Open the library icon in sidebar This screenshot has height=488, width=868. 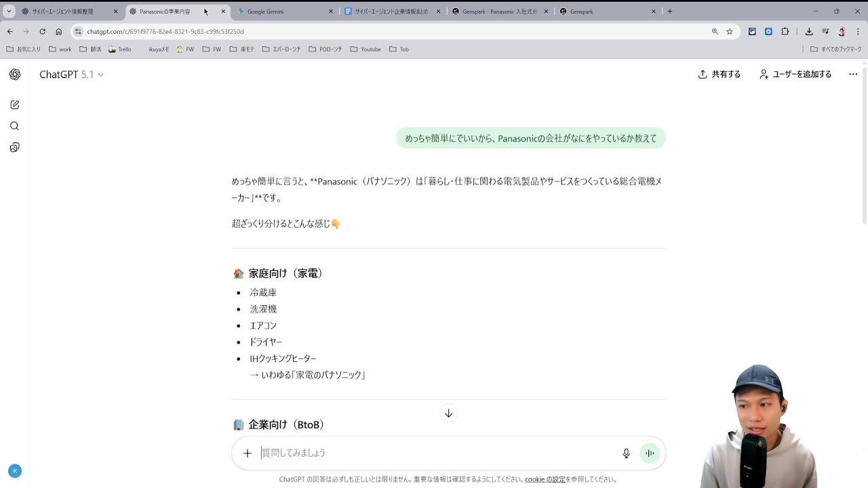(x=14, y=148)
